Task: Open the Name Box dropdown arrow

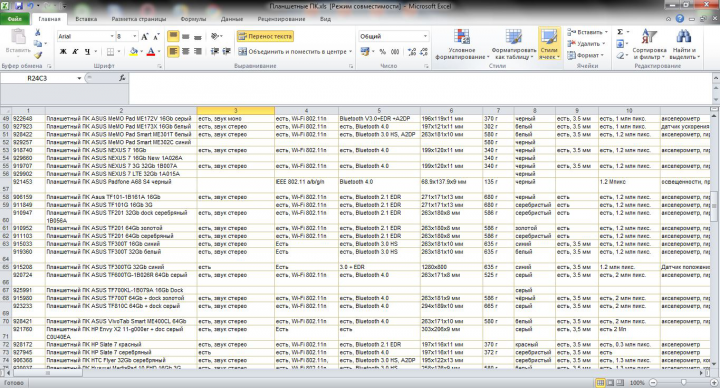Action: 79,78
